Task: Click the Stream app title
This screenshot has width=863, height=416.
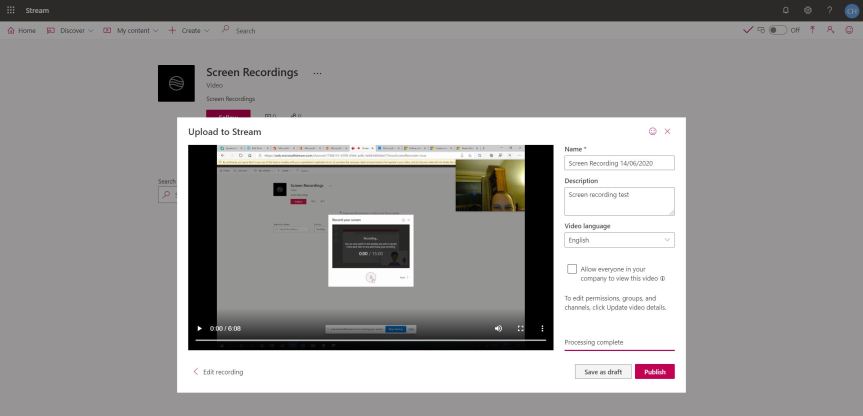Action: click(x=37, y=10)
